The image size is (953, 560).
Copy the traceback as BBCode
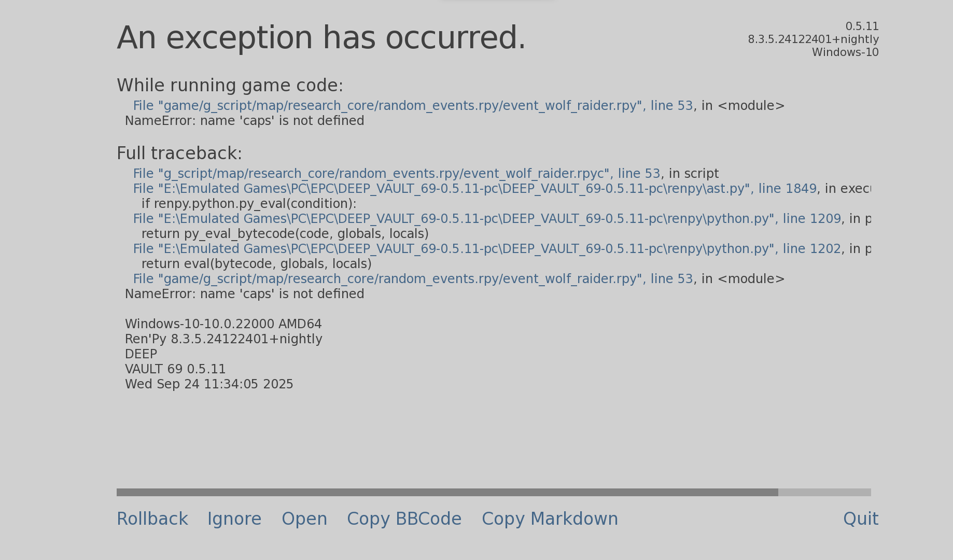[x=404, y=519]
